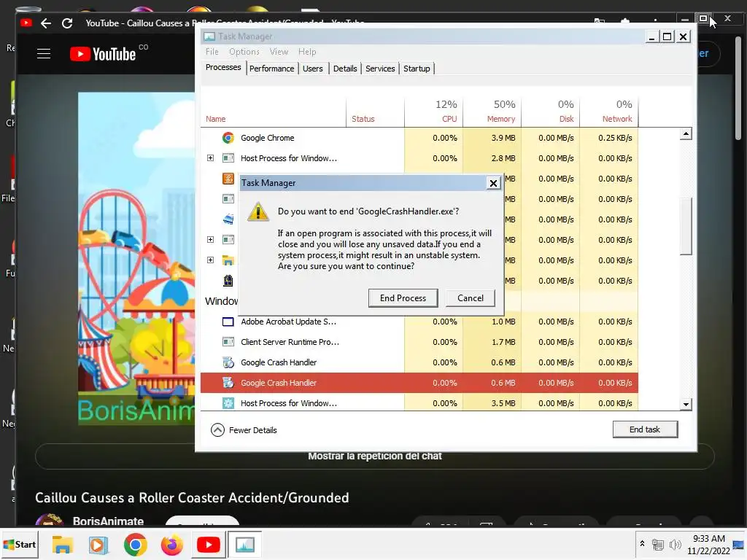Viewport: 747px width, 560px height.
Task: Click process list scroll up arrow
Action: pos(686,134)
